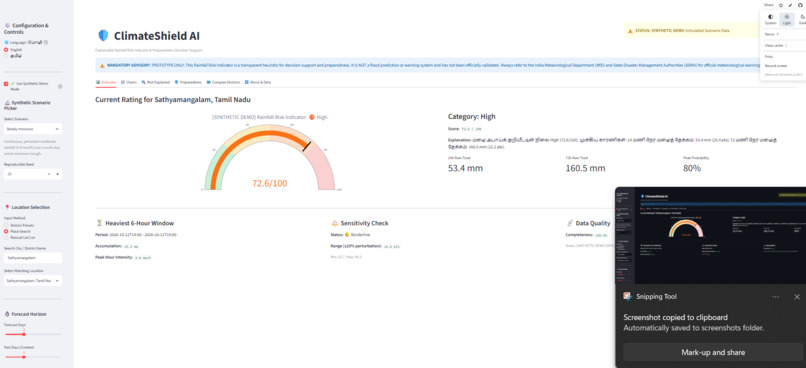Click the Search City / District Name field
Viewport: 806px width, 368px height.
tap(32, 257)
